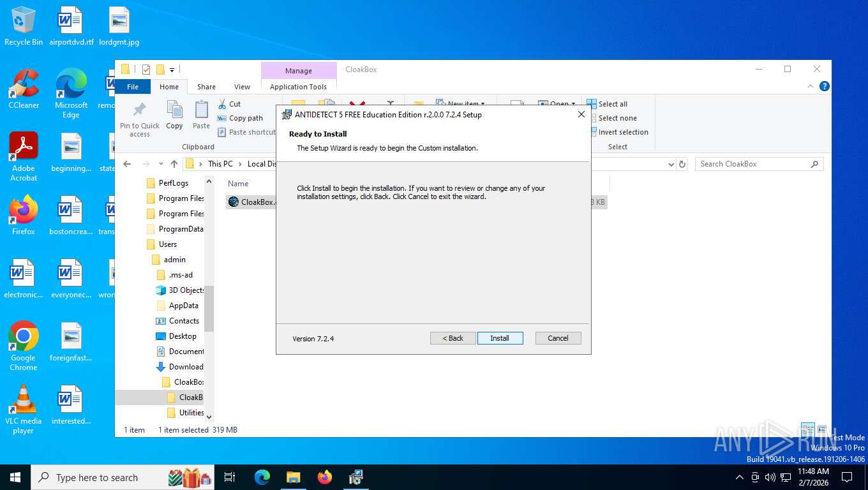
Task: Click Invert selection in the ribbon
Action: (618, 132)
